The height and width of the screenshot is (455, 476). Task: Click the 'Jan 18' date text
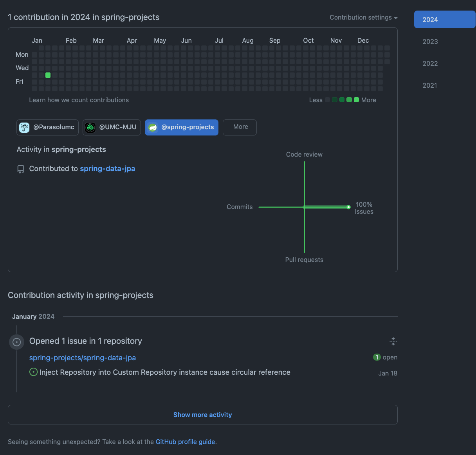[x=388, y=374]
